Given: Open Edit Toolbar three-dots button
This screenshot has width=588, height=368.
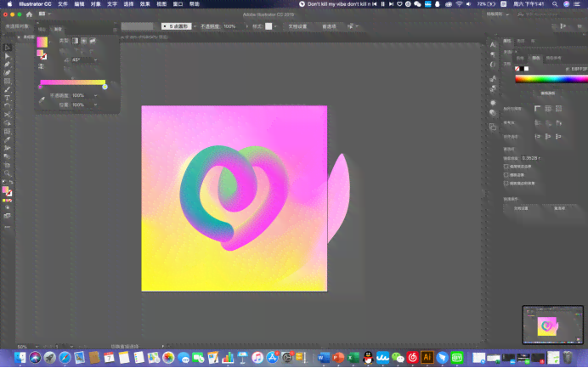Looking at the screenshot, I should coord(7,227).
